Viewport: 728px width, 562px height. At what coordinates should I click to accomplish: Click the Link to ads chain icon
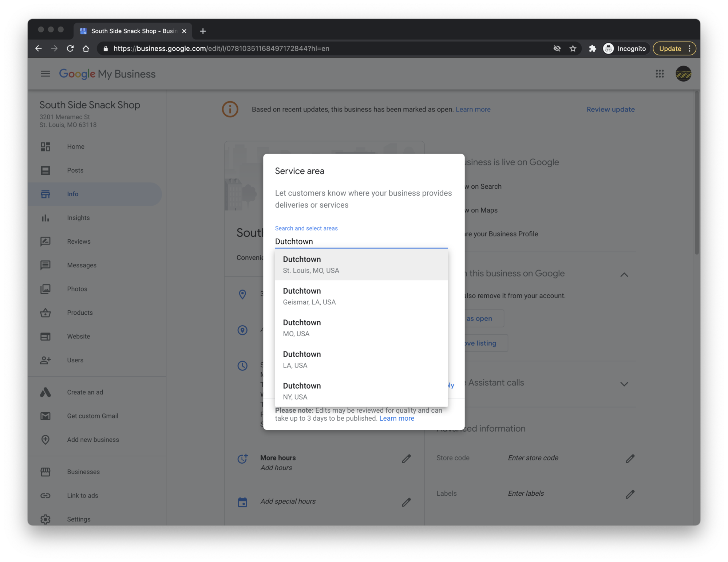45,495
